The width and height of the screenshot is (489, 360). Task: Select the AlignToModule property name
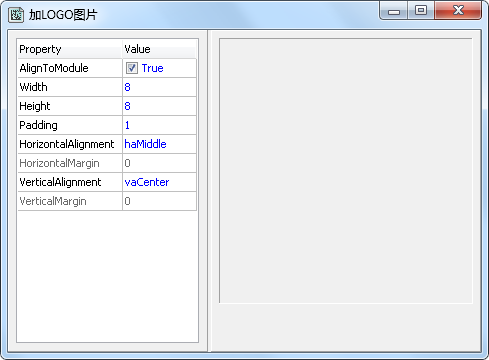coord(54,68)
